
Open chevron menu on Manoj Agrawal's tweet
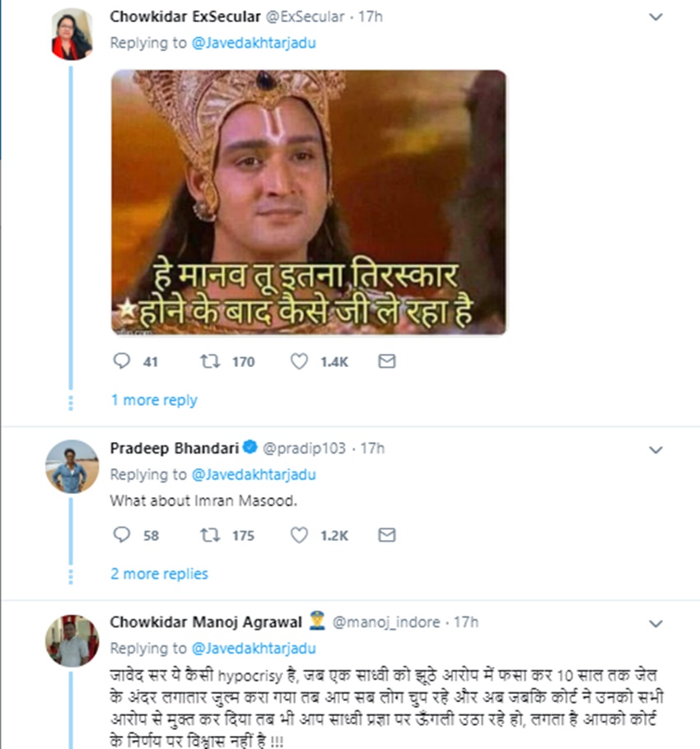pyautogui.click(x=656, y=622)
